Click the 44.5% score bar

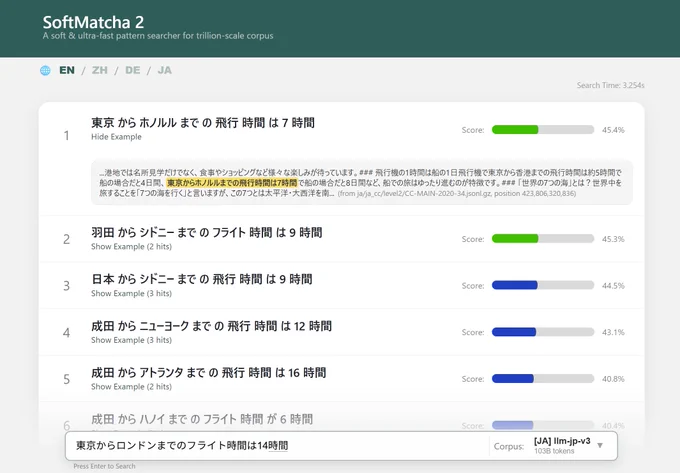pyautogui.click(x=543, y=285)
